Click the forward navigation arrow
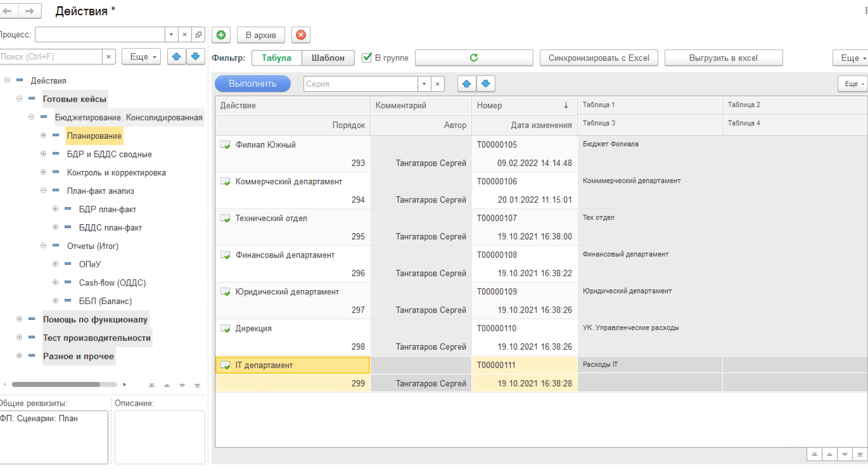The height and width of the screenshot is (470, 868). coord(30,11)
